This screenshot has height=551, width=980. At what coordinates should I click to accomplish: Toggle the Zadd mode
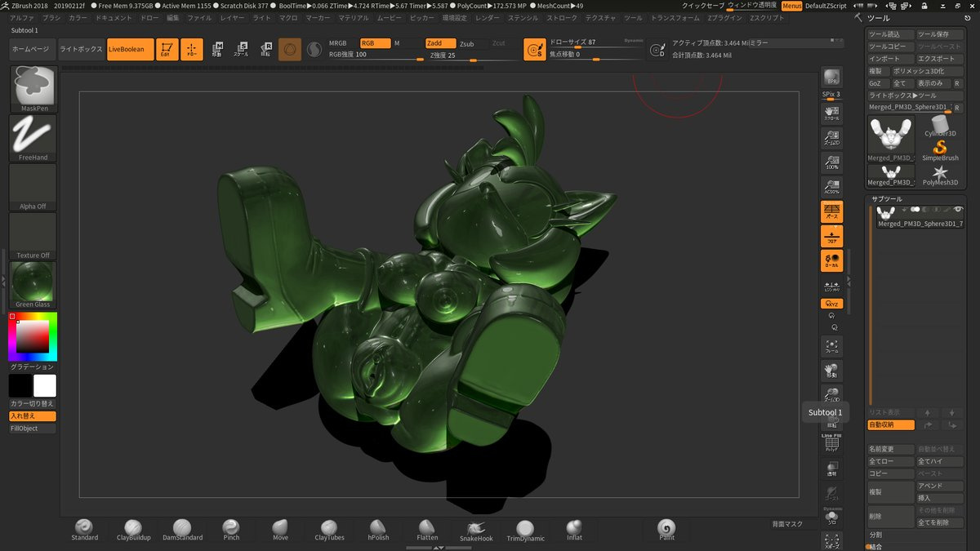[440, 43]
